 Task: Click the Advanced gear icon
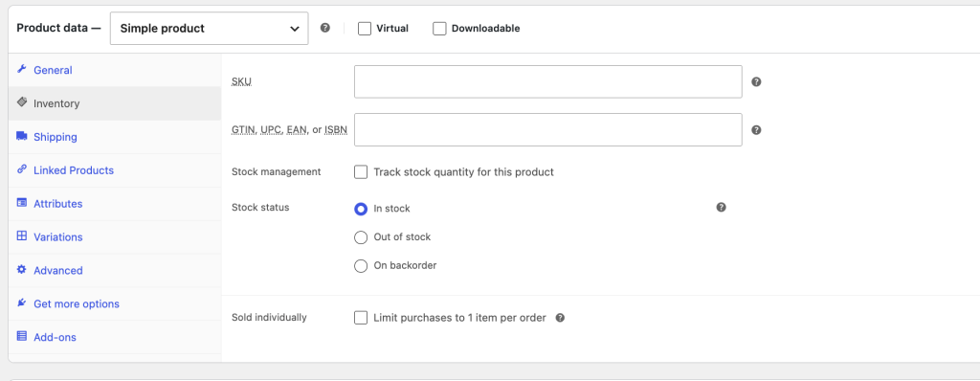(22, 270)
